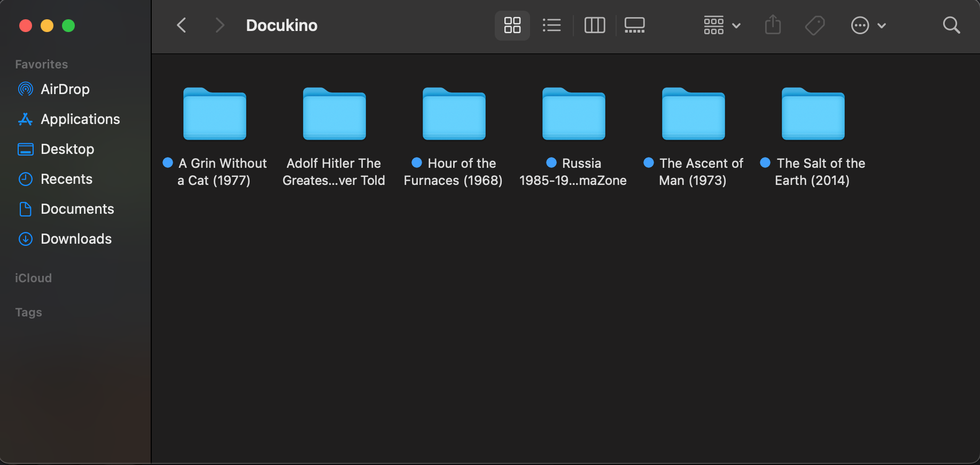Click the iCloud section header
This screenshot has height=465, width=980.
point(33,278)
